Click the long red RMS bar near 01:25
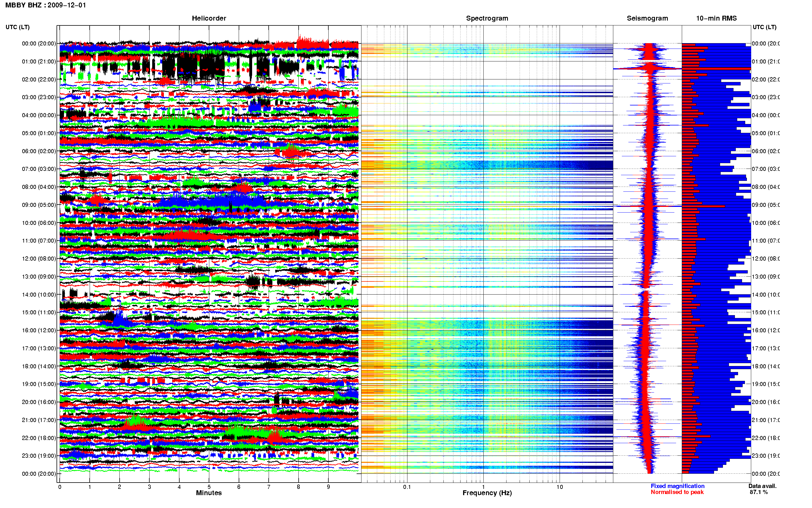The image size is (812, 508). 716,69
